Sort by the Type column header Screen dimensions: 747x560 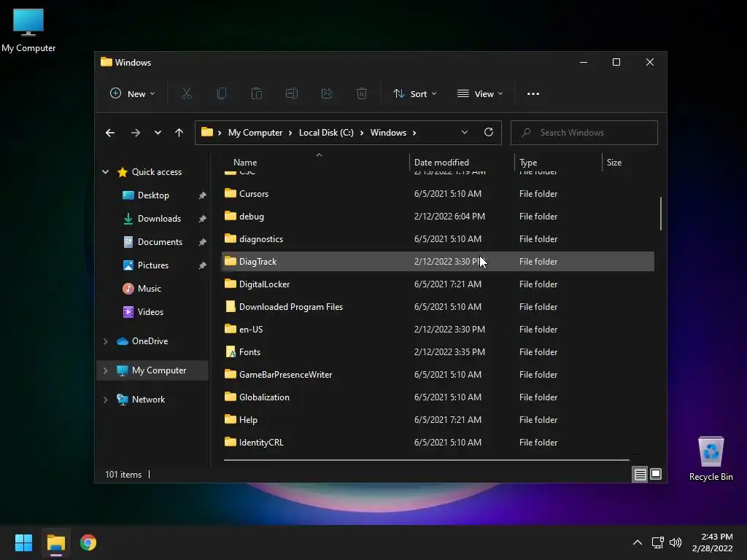tap(528, 163)
